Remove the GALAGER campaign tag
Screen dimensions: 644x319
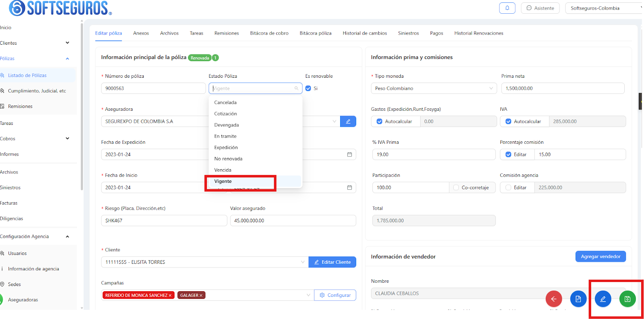point(201,296)
